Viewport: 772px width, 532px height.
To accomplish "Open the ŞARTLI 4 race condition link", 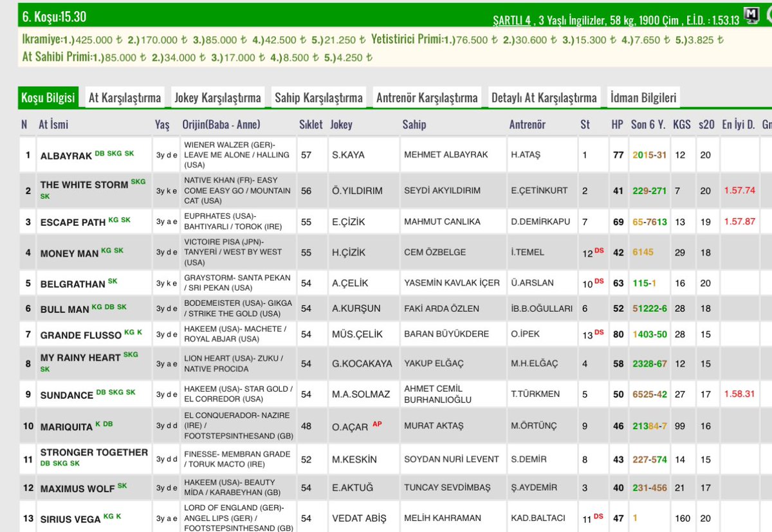I will coord(512,20).
